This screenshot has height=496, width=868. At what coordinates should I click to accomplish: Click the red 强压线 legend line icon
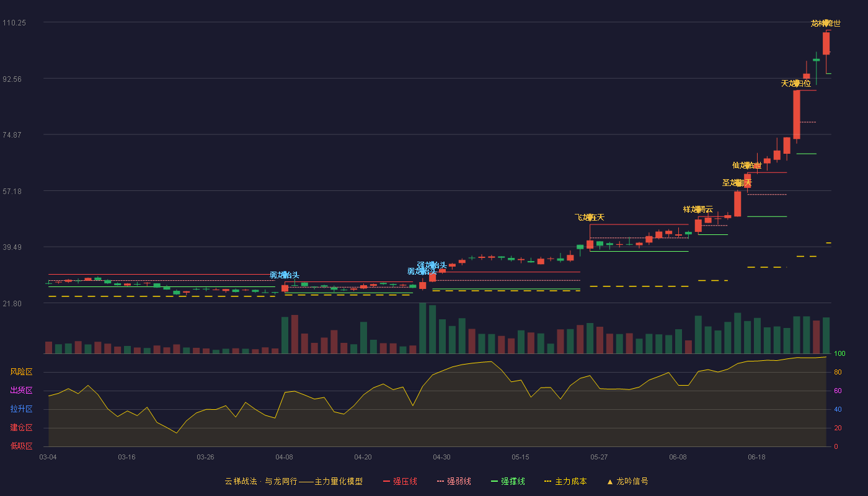(x=386, y=482)
